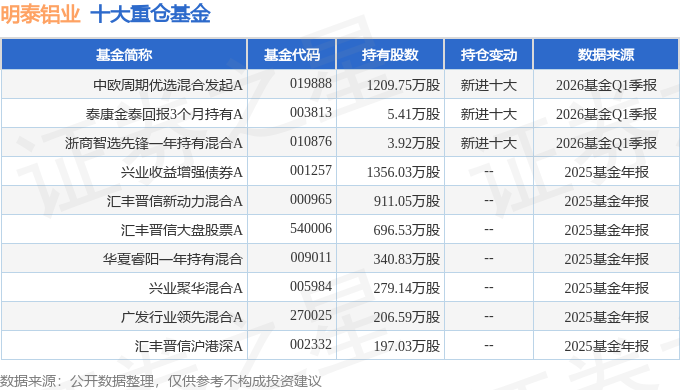Click the 十大重仓基金 heading
This screenshot has height=390, width=680.
click(x=150, y=13)
